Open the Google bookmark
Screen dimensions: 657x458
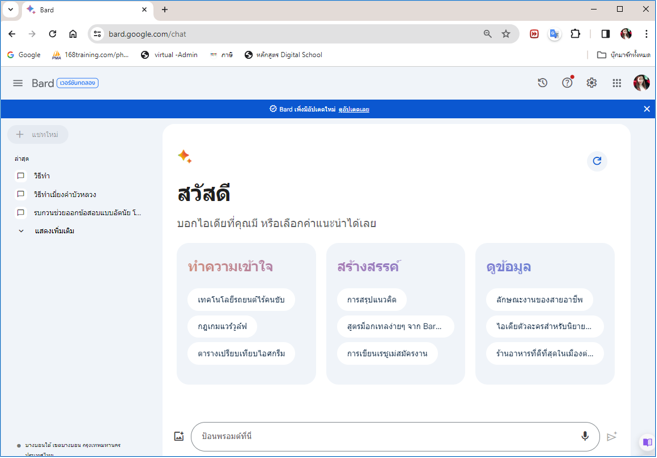click(24, 55)
